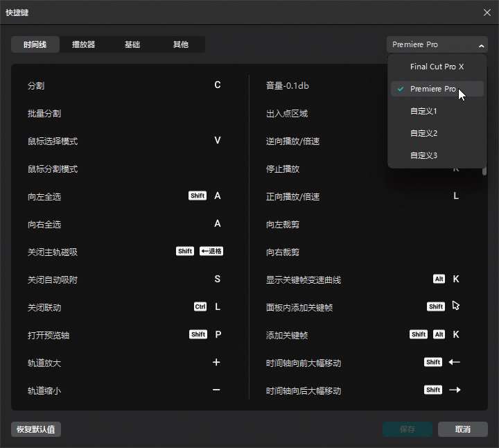Image resolution: width=499 pixels, height=448 pixels.
Task: Close the 快捷键 dialog window
Action: click(487, 12)
